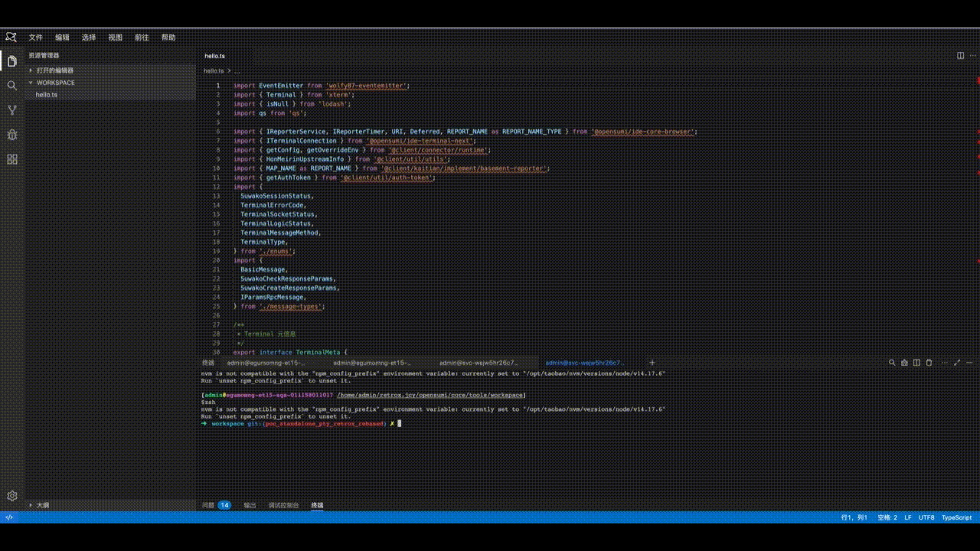Viewport: 980px width, 551px height.
Task: Open the Source Control branch icon
Action: [11, 110]
